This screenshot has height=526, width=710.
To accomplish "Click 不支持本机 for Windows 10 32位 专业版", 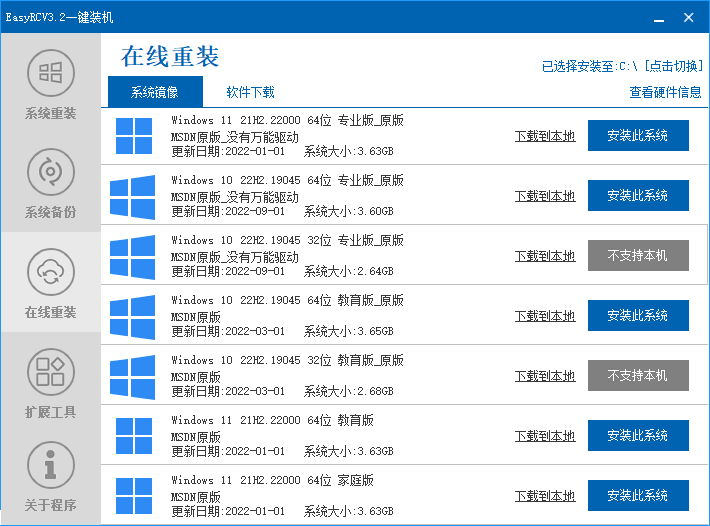I will (638, 256).
